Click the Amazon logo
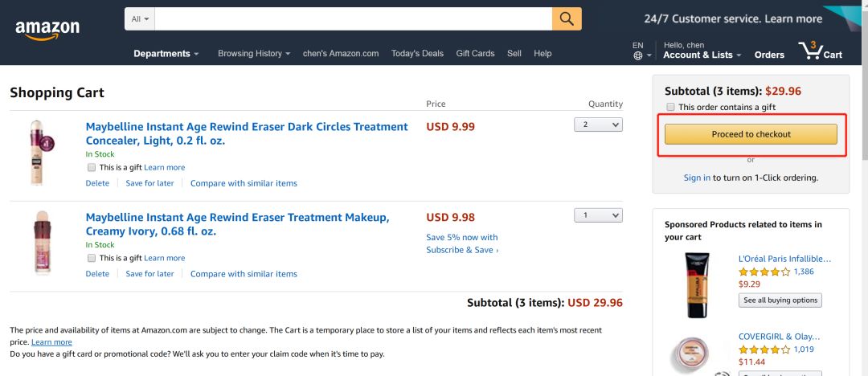This screenshot has height=376, width=868. [x=47, y=30]
